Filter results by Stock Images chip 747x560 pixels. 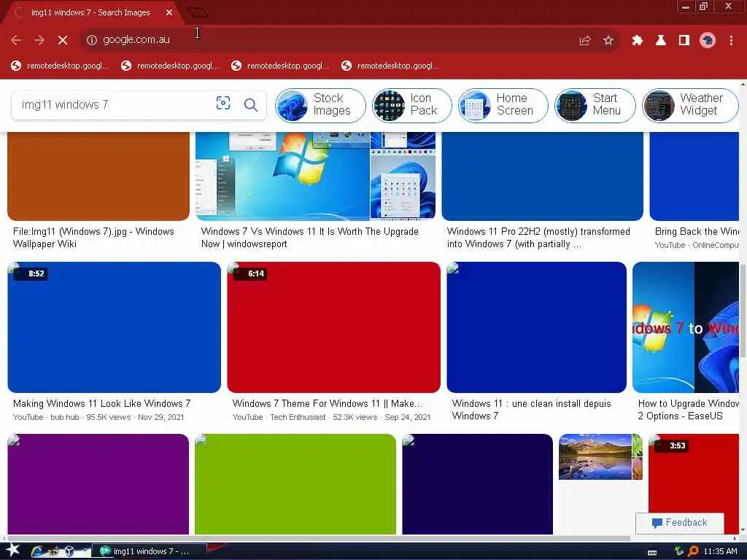320,105
